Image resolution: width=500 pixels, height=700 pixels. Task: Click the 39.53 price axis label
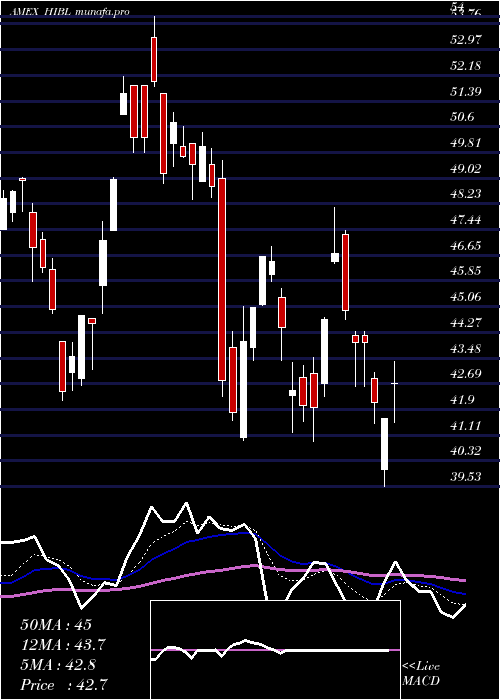point(466,477)
